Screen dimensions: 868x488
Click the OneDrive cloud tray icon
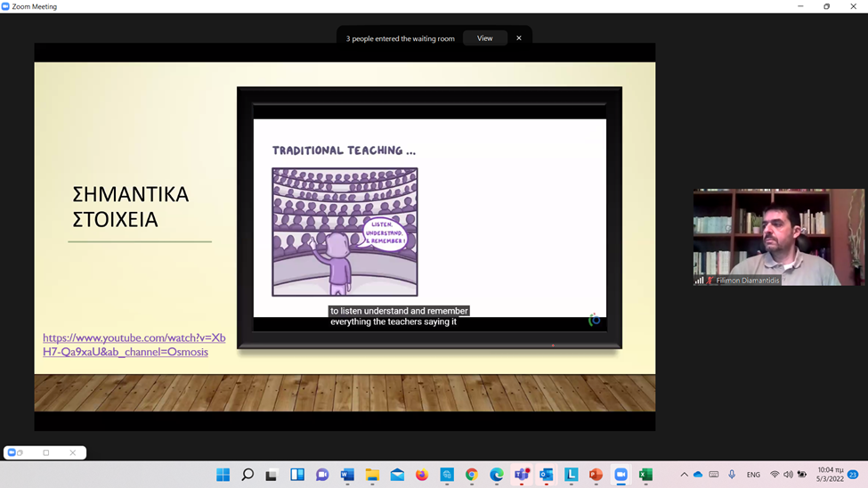pos(698,475)
